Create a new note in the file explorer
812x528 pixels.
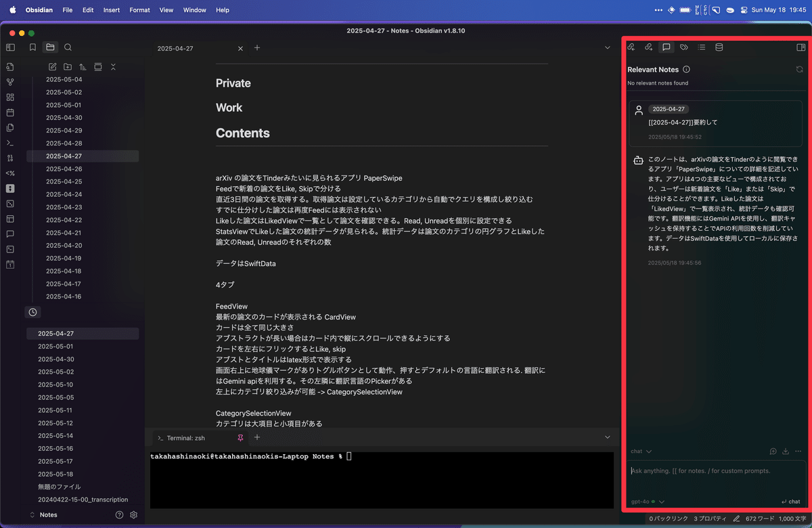[x=52, y=66]
